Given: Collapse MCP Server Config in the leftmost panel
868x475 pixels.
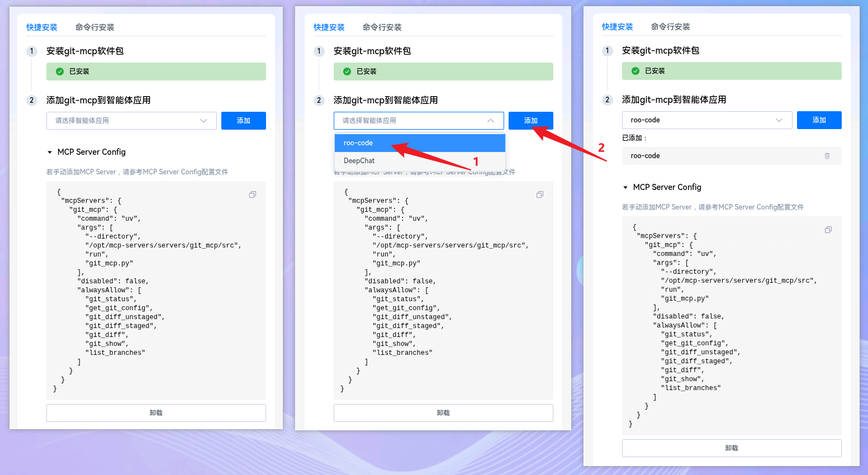Looking at the screenshot, I should click(x=50, y=152).
